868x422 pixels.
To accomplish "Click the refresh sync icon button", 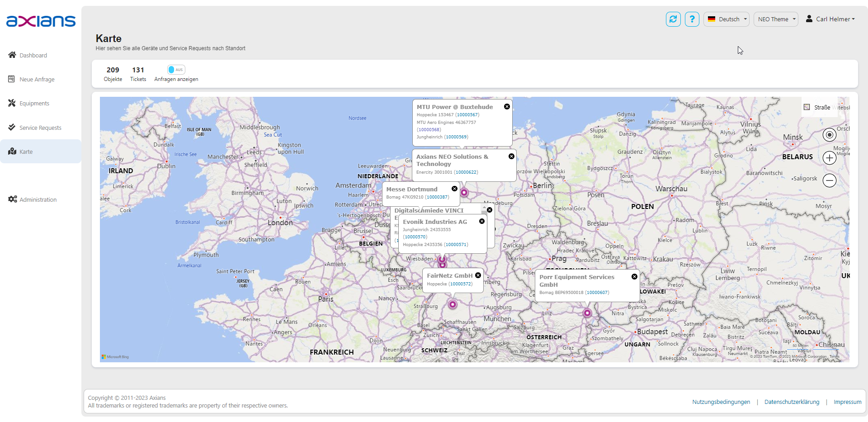I will pos(673,19).
